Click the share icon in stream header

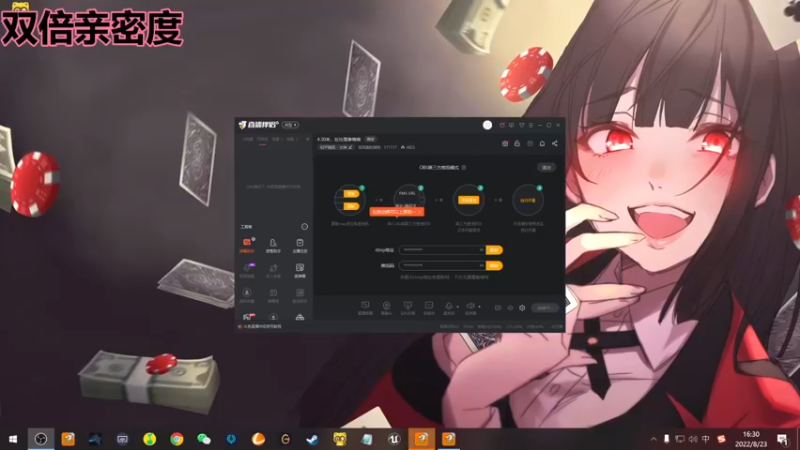[555, 143]
